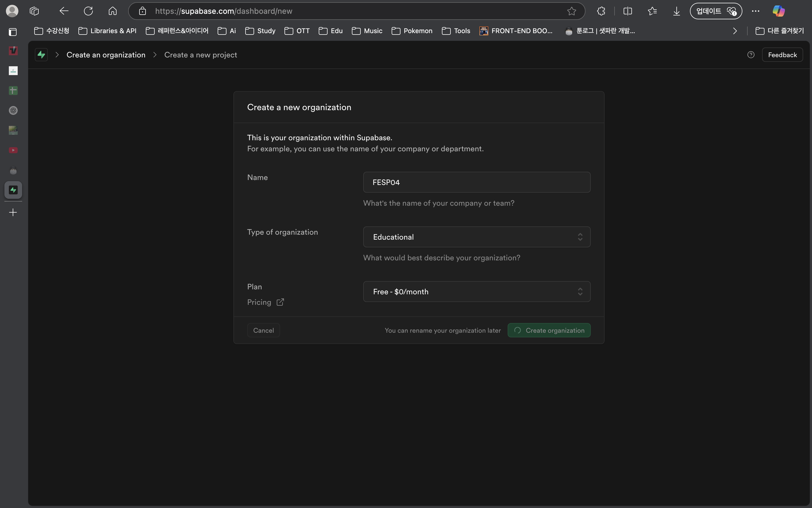Show more bookmarks with the chevron
The height and width of the screenshot is (508, 812).
pos(735,31)
